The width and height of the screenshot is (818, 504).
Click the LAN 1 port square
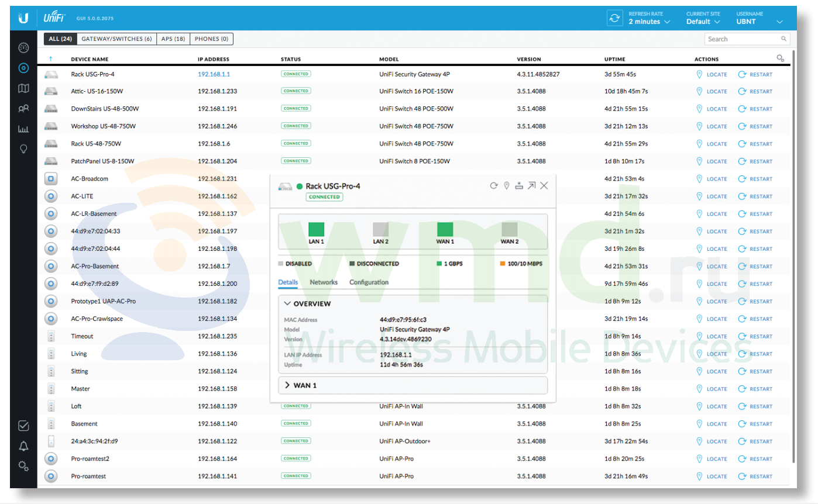click(317, 229)
